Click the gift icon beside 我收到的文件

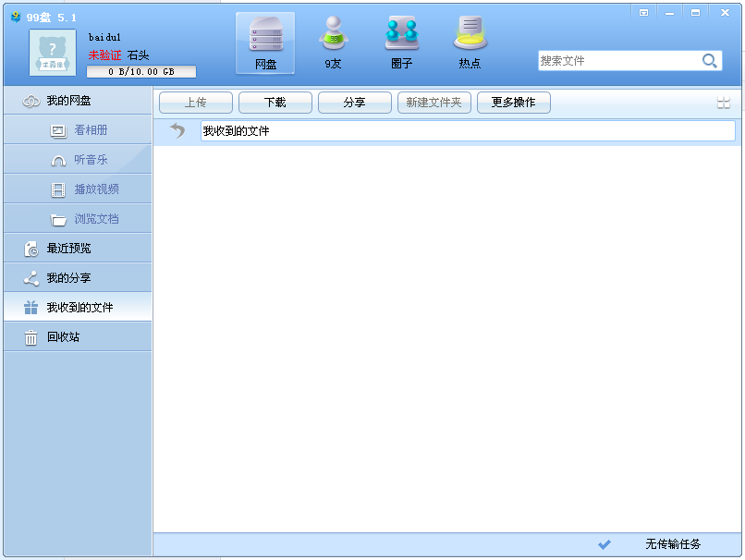point(31,308)
